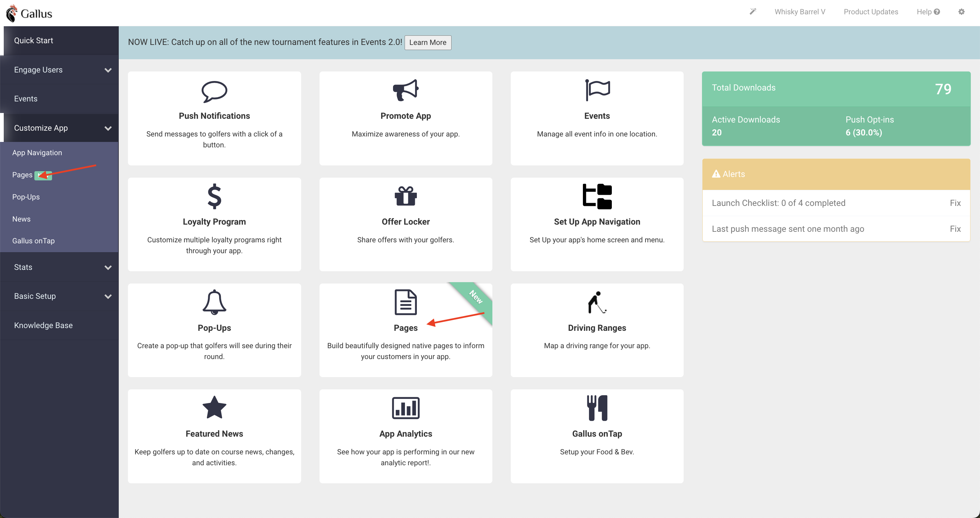Click the magic wand icon in top bar
Viewport: 980px width, 518px height.
[752, 12]
